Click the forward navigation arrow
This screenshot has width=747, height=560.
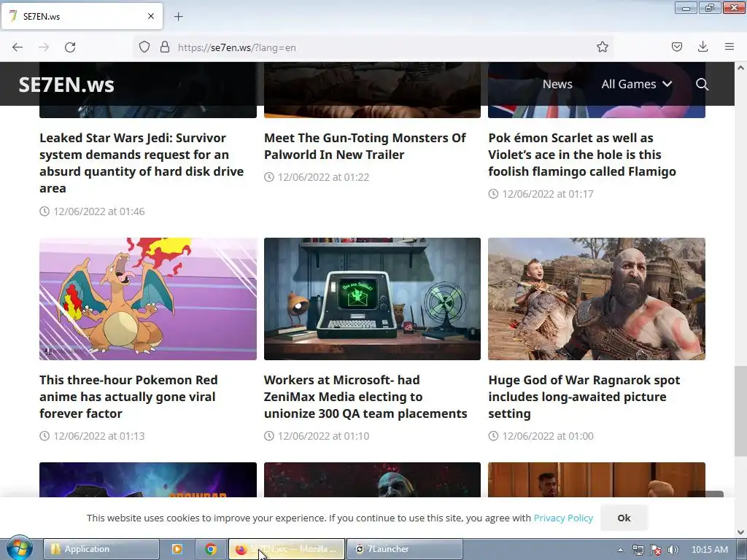pos(44,47)
